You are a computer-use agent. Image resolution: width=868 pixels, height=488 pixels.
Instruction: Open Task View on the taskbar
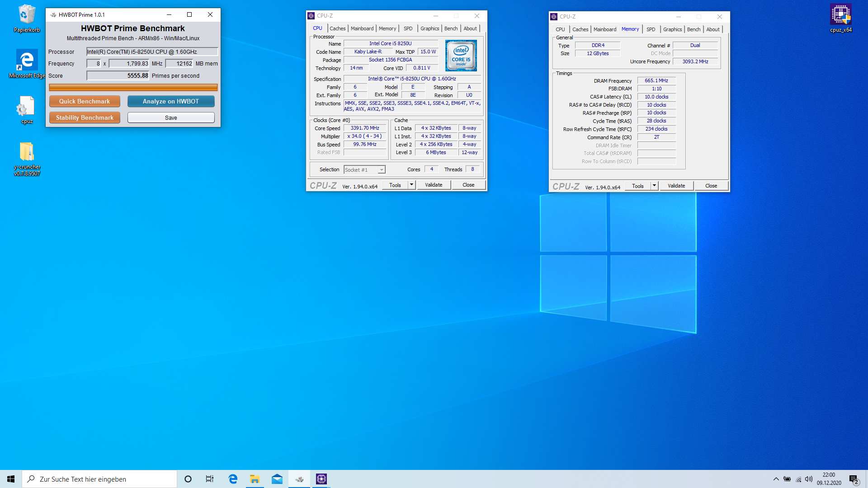(210, 479)
